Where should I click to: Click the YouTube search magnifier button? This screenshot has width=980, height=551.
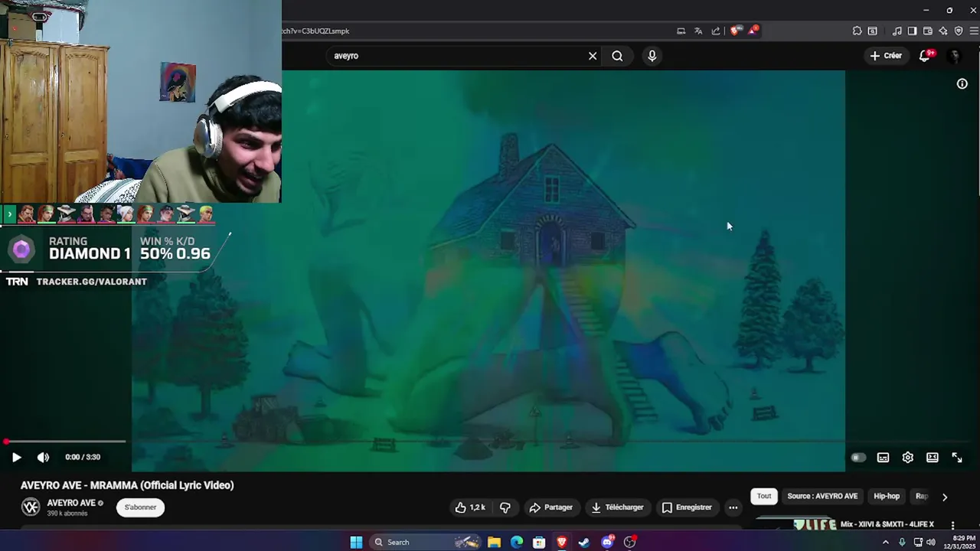[617, 56]
